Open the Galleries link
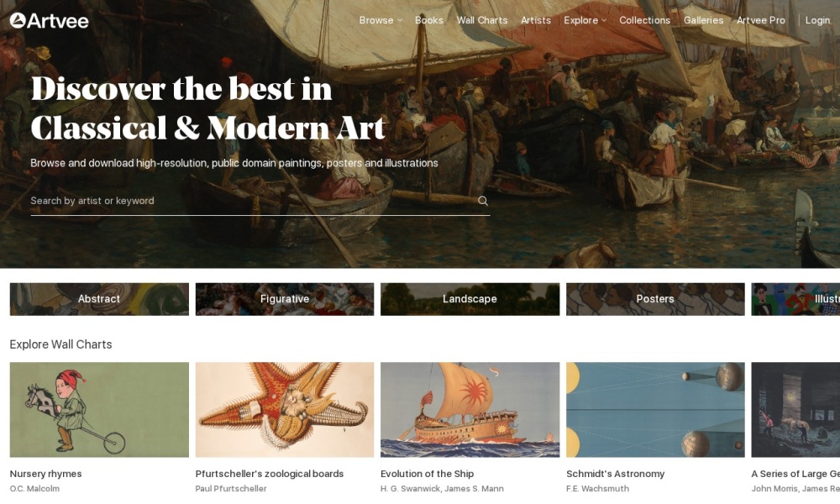The image size is (840, 504). (703, 20)
